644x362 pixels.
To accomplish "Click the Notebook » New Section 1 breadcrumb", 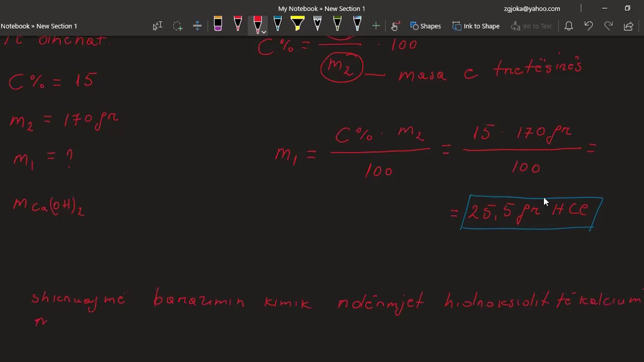I will (39, 26).
